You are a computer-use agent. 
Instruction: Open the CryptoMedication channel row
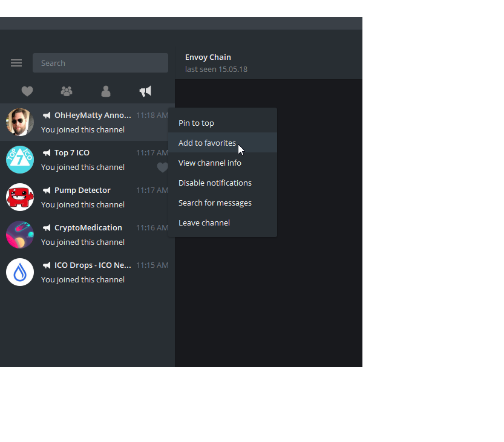coord(87,235)
